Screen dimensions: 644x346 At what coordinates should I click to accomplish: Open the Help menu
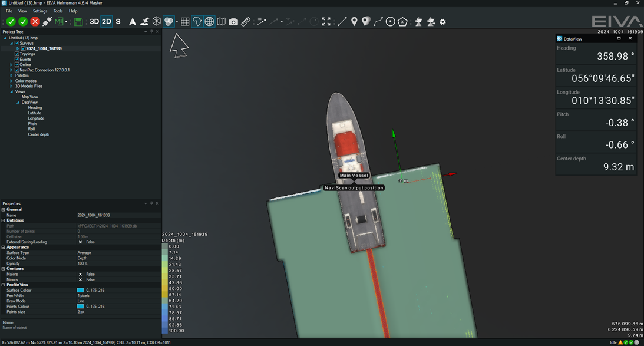tap(73, 11)
